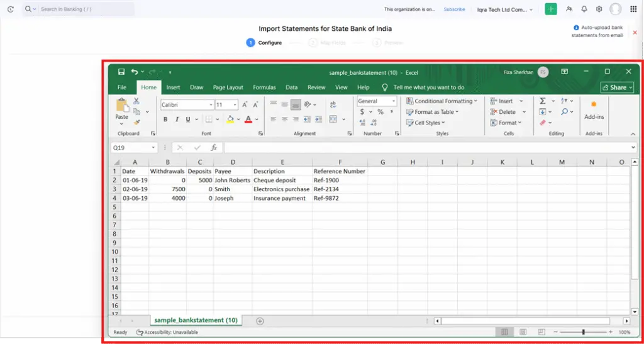Switch to the Review ribbon tab
Screen dimensions: 644x344
tap(316, 87)
